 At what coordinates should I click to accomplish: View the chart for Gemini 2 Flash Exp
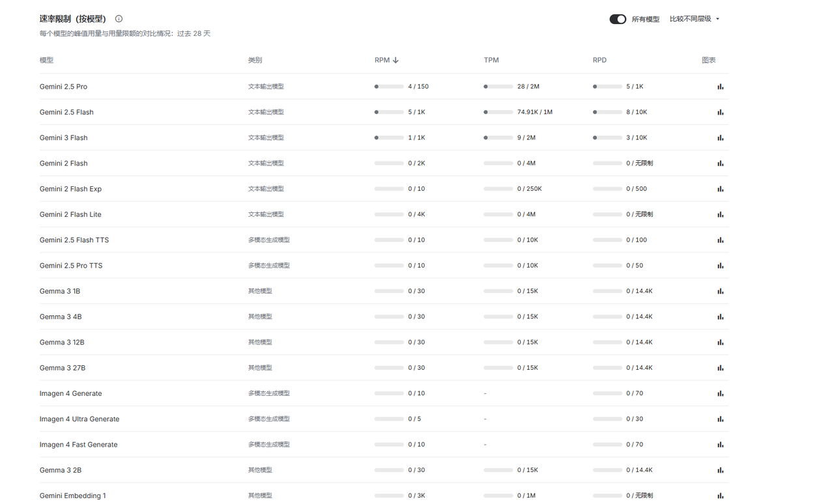point(720,189)
